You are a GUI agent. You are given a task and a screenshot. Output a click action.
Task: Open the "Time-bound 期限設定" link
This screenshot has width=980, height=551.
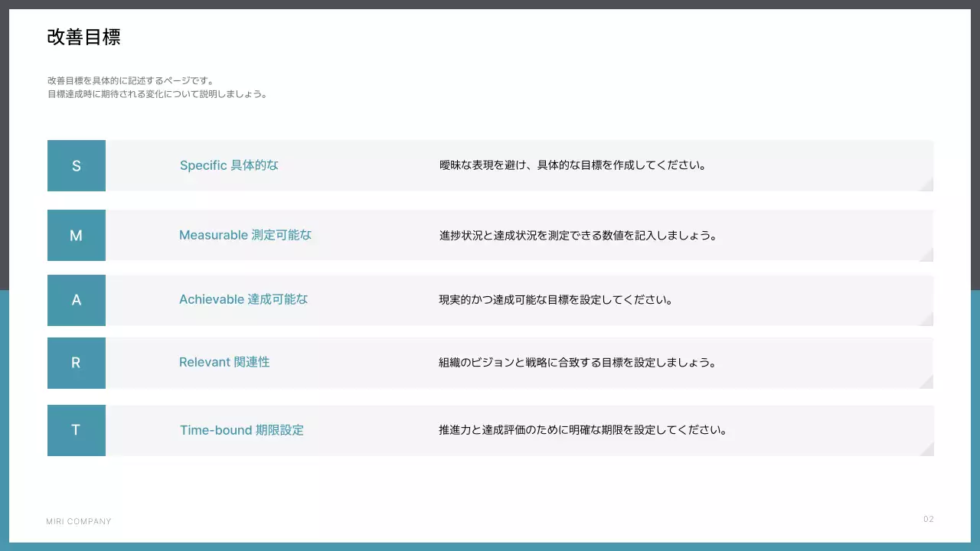(x=242, y=430)
